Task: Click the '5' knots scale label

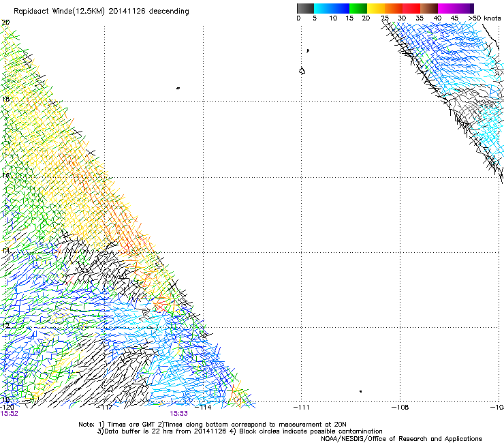Action: point(315,18)
